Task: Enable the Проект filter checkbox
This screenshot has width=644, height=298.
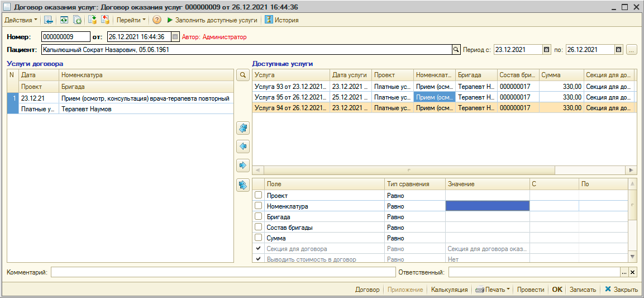Action: [x=258, y=196]
